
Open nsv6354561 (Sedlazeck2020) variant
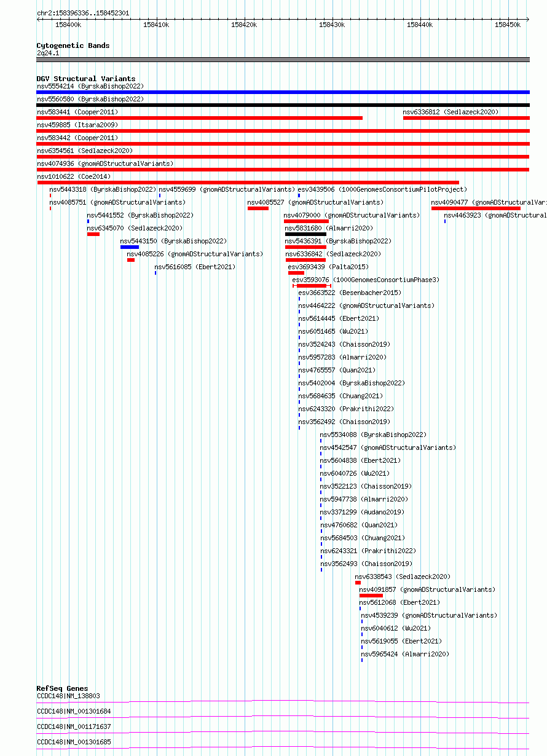point(85,151)
